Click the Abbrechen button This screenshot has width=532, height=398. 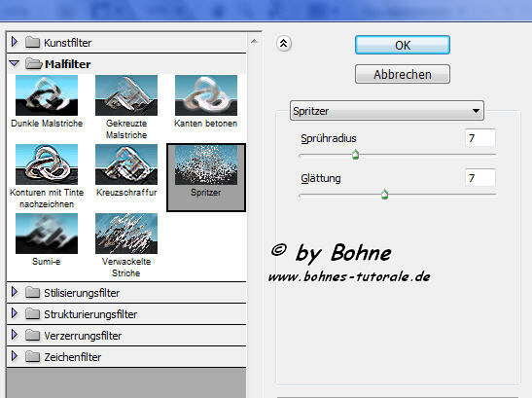pyautogui.click(x=403, y=74)
